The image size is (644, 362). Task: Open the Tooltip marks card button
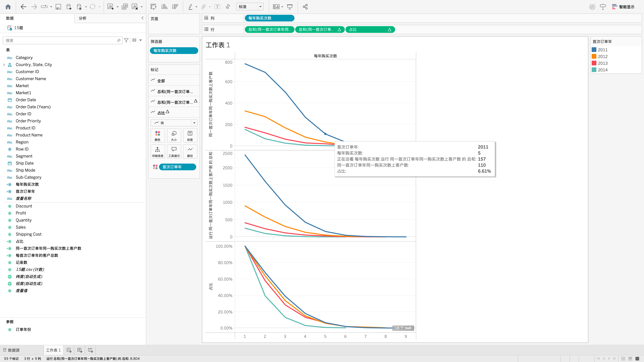[174, 151]
